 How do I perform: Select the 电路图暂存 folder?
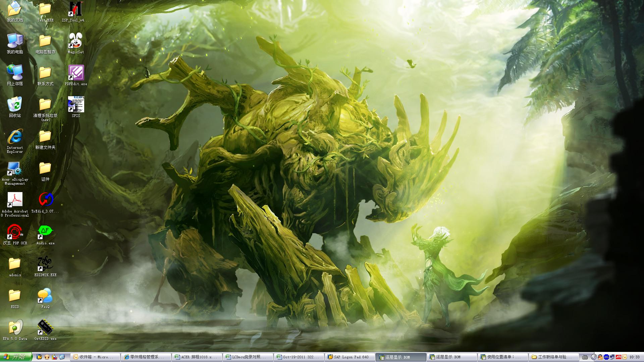point(45,44)
